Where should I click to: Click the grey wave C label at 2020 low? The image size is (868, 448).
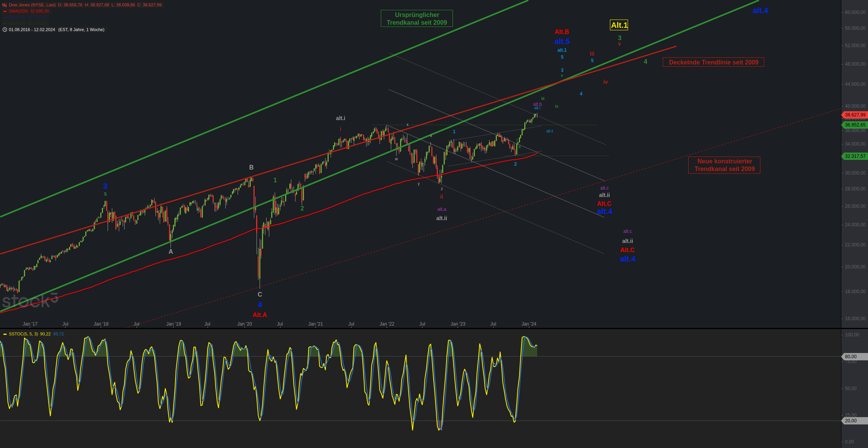pos(260,295)
